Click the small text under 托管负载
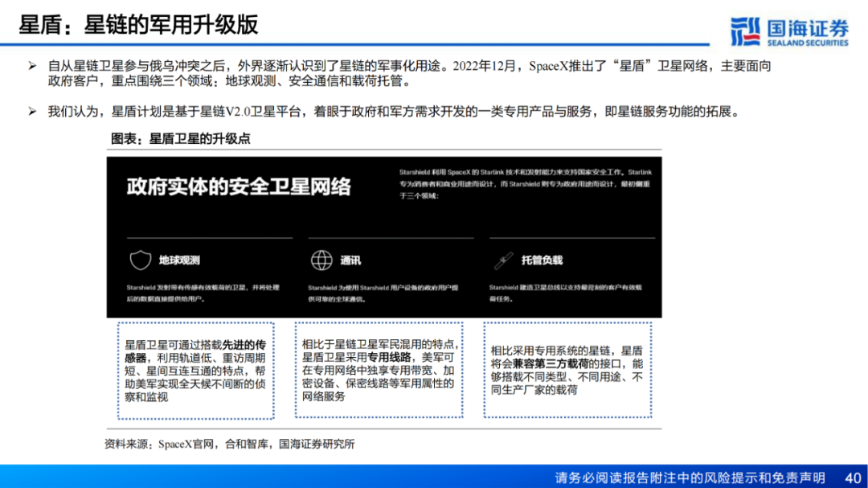 pos(565,293)
